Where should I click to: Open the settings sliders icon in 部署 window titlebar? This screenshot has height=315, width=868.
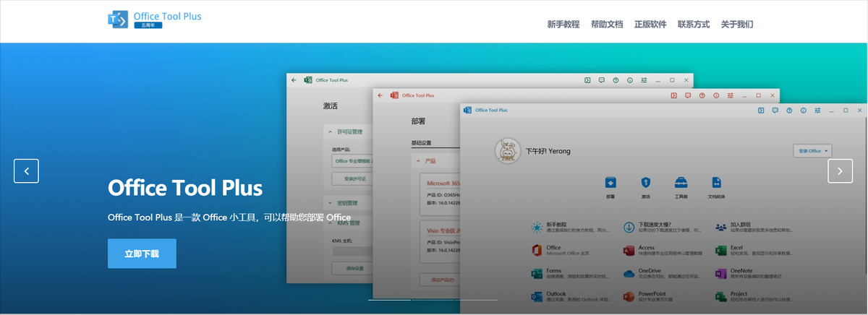731,95
